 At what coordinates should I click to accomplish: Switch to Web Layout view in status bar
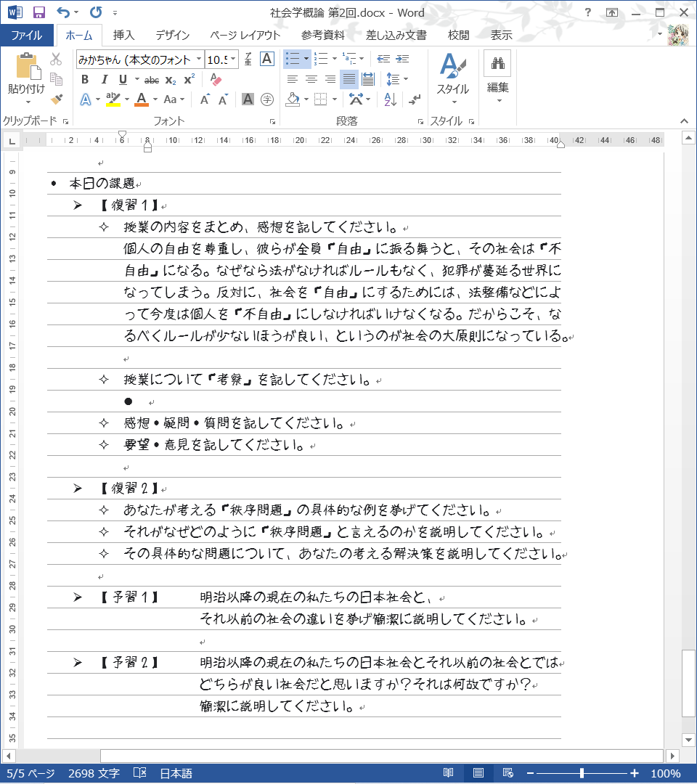pos(508,773)
